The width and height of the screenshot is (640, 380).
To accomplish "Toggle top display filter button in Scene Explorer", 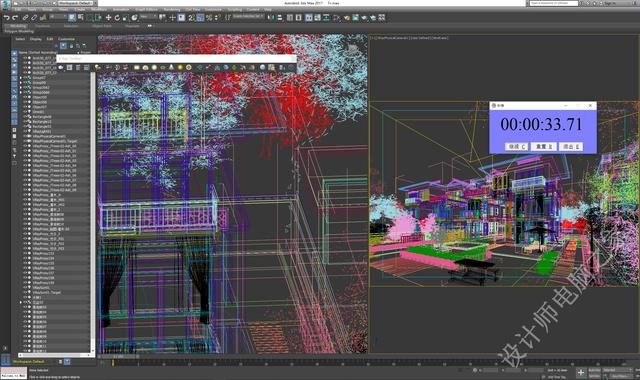I will pyautogui.click(x=14, y=53).
